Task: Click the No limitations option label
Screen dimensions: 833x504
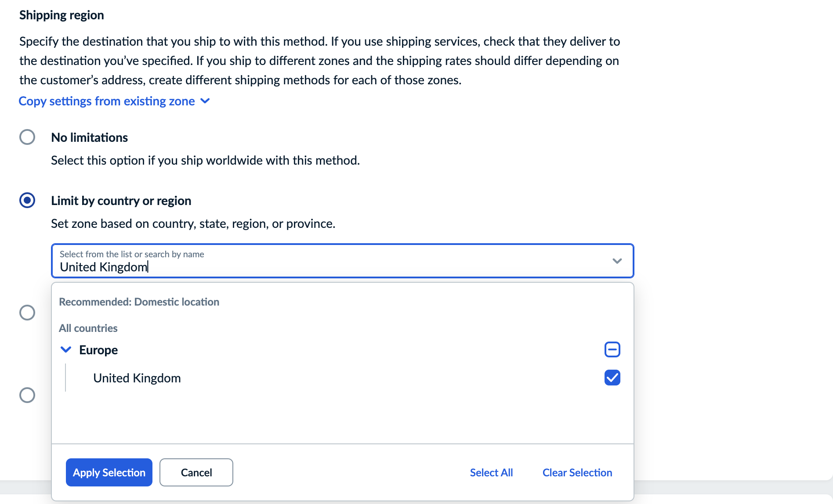Action: pyautogui.click(x=90, y=137)
